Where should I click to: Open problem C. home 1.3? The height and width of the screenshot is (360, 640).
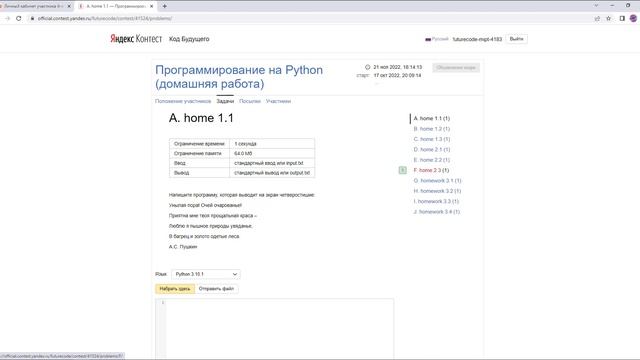point(431,139)
